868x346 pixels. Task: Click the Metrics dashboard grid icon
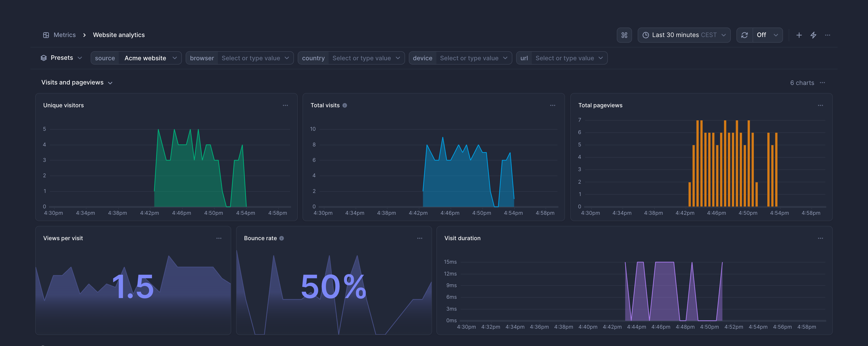coord(46,35)
